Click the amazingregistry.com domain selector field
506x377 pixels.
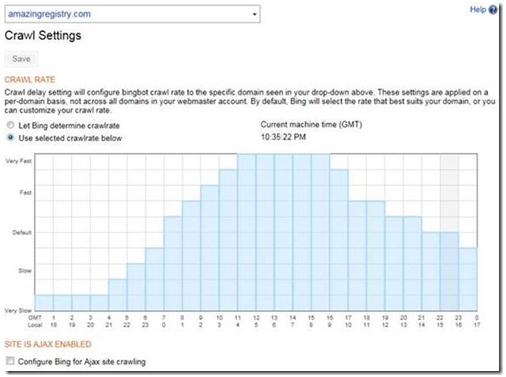(132, 14)
